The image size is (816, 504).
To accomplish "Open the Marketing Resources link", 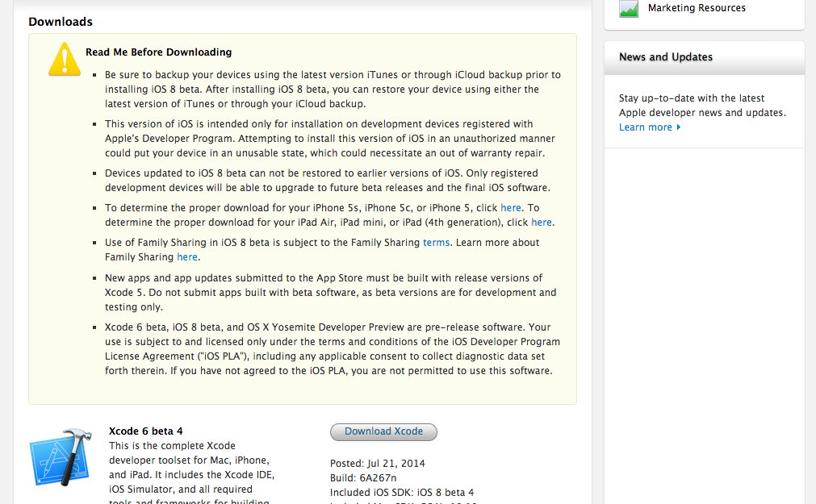I will tap(697, 8).
